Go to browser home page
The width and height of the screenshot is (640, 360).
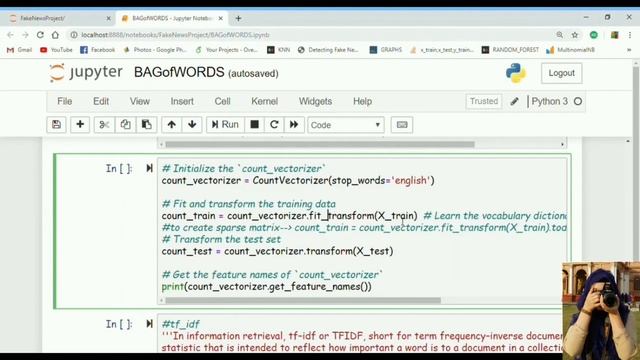(55, 35)
